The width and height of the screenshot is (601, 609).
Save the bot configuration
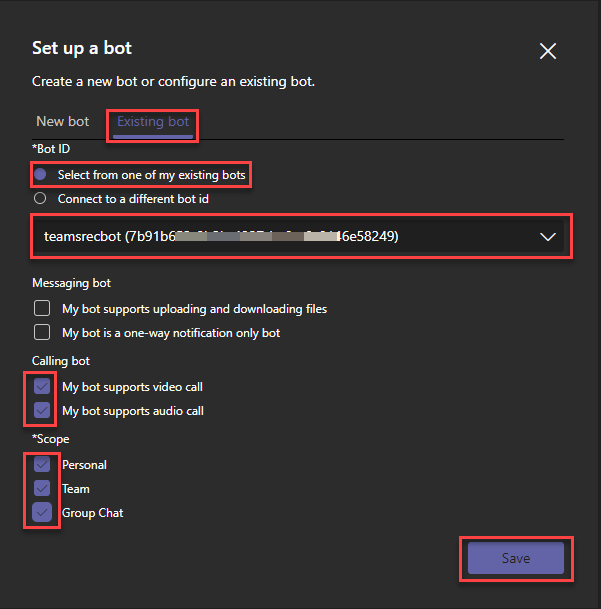pos(515,558)
